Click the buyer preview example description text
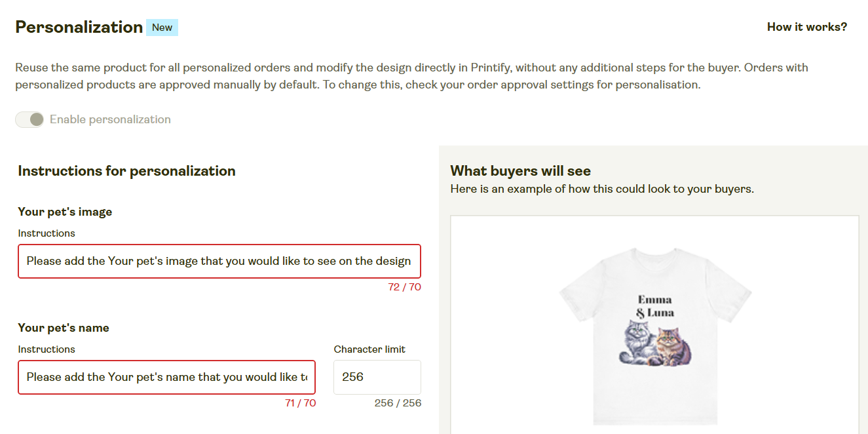Screen dimensions: 868x434 [x=601, y=189]
